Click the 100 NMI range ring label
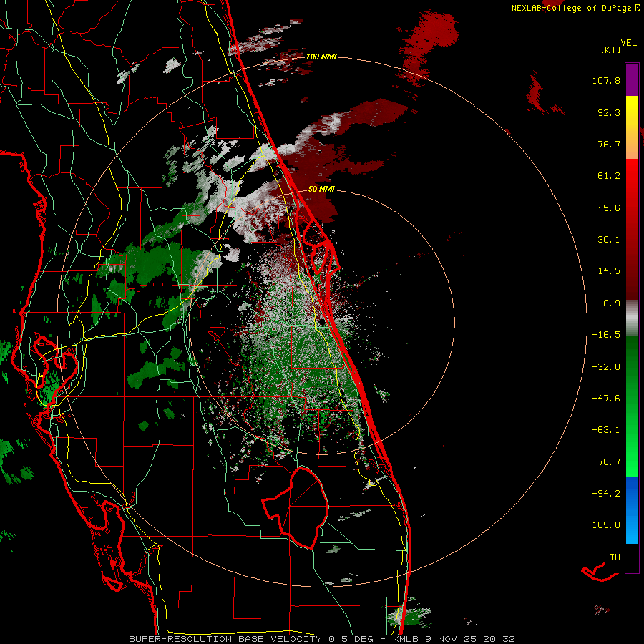This screenshot has width=644, height=644. 321,57
